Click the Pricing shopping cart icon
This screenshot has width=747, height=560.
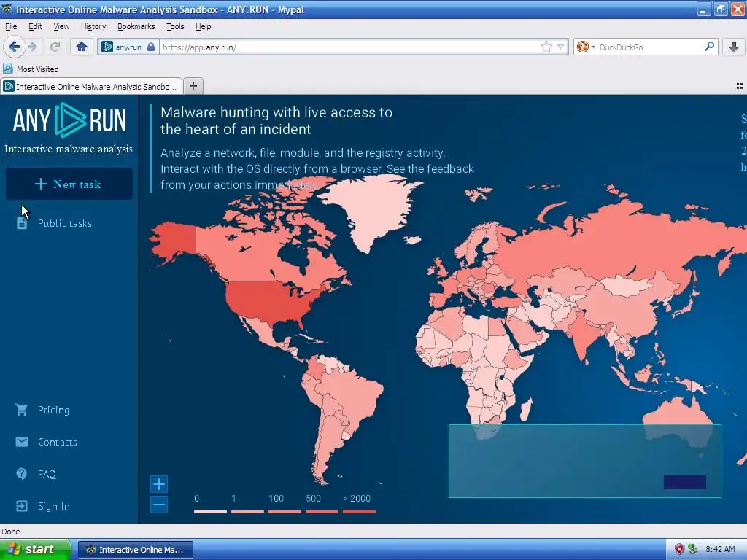(21, 410)
